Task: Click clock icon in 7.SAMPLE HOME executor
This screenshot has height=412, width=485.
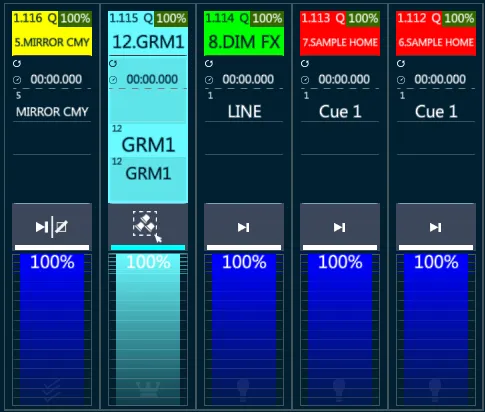Action: pyautogui.click(x=305, y=80)
